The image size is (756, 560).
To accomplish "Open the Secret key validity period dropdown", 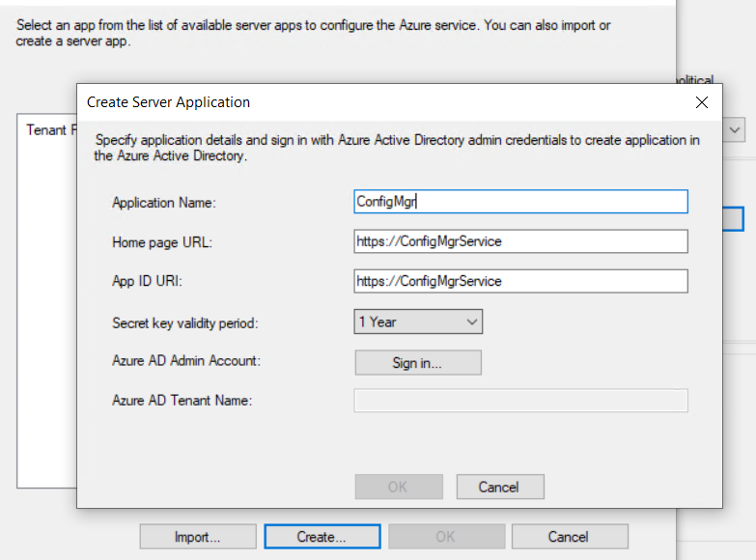I will click(x=418, y=322).
